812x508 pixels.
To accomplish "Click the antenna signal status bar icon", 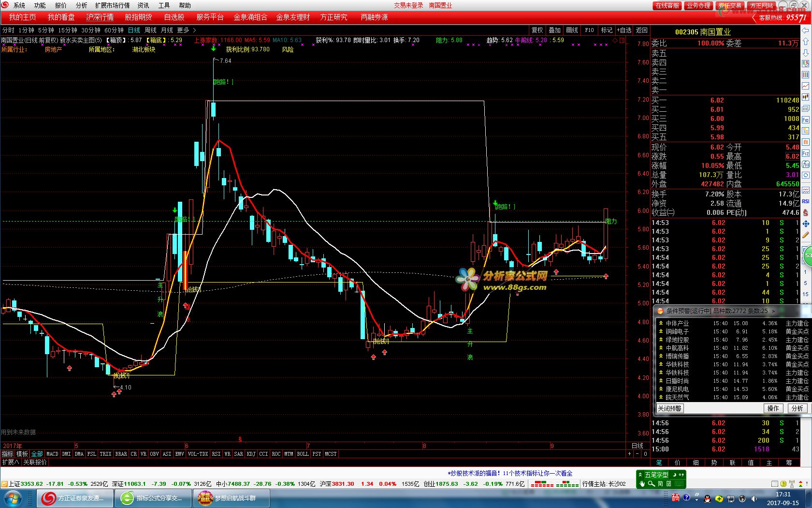I will (792, 484).
